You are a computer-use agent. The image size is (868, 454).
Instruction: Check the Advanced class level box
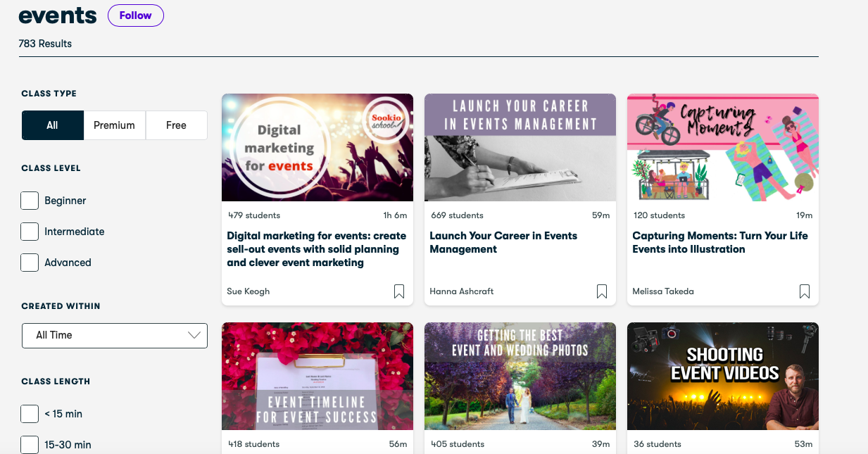point(30,263)
